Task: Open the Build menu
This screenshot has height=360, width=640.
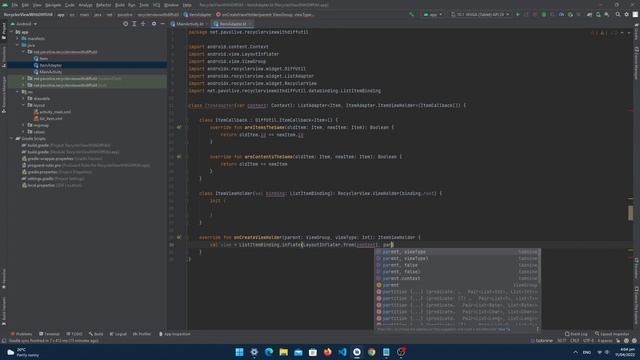Action: tap(120, 5)
